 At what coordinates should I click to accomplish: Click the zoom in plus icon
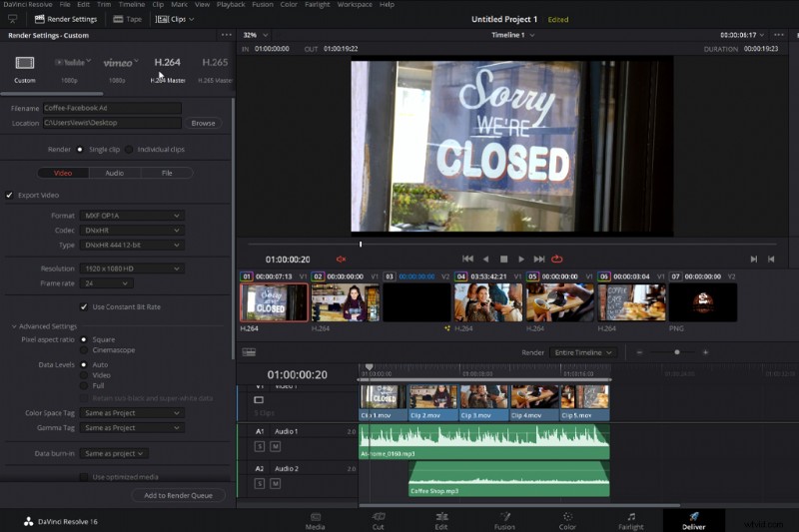(705, 352)
